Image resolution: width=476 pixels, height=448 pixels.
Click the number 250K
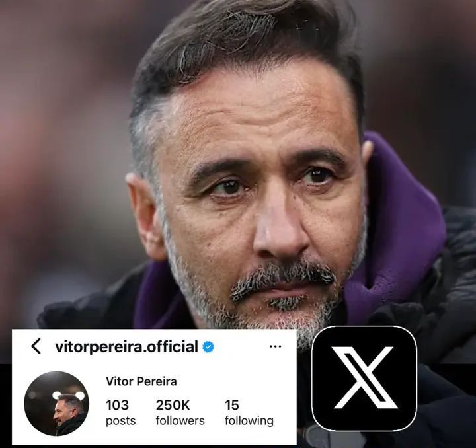tap(173, 405)
